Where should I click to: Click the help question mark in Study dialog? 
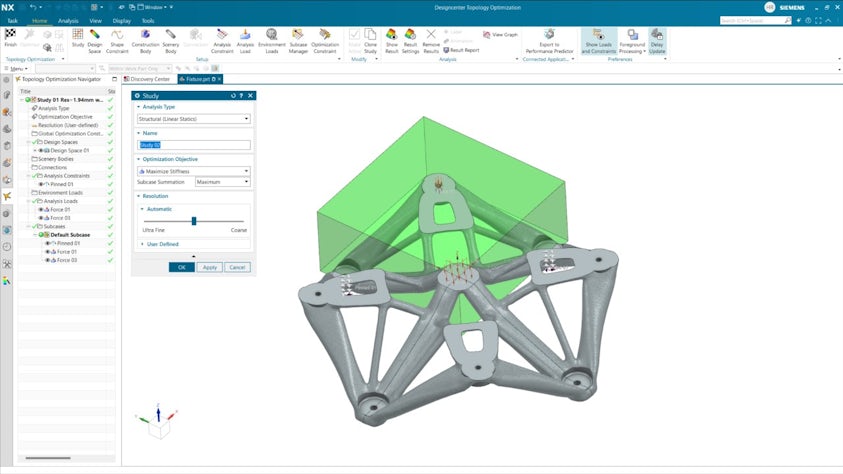pyautogui.click(x=241, y=96)
